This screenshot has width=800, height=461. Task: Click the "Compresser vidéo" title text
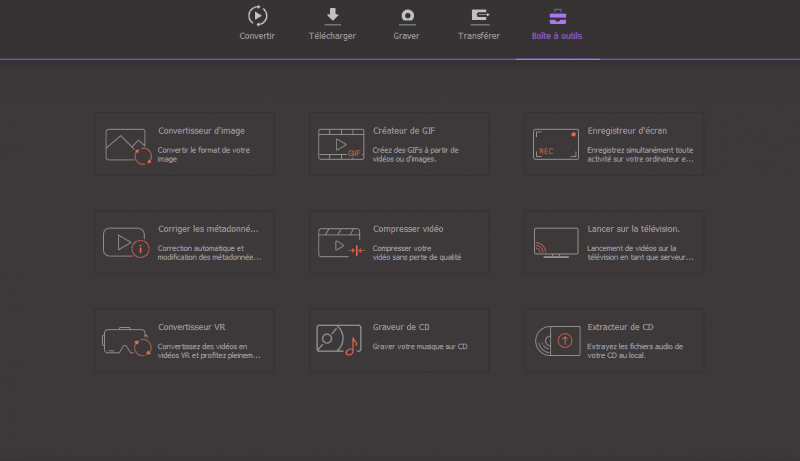pyautogui.click(x=407, y=229)
